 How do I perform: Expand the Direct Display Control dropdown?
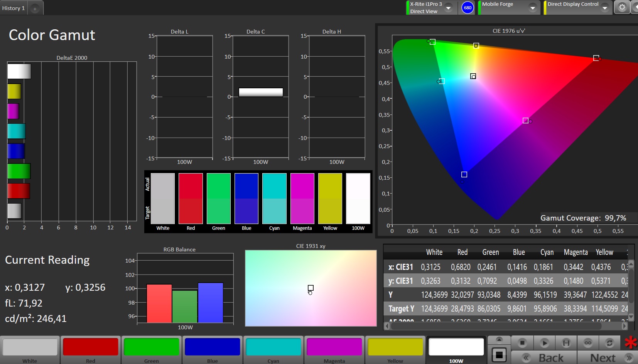[604, 8]
